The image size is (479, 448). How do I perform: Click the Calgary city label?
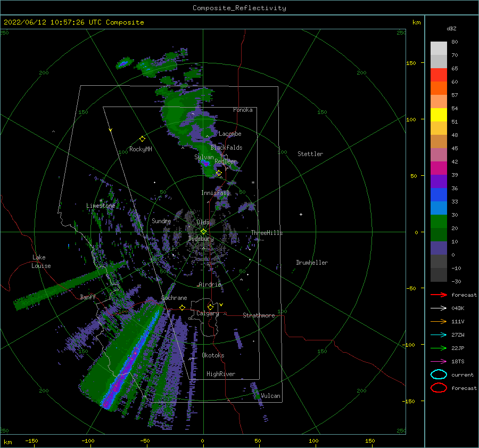click(x=208, y=313)
